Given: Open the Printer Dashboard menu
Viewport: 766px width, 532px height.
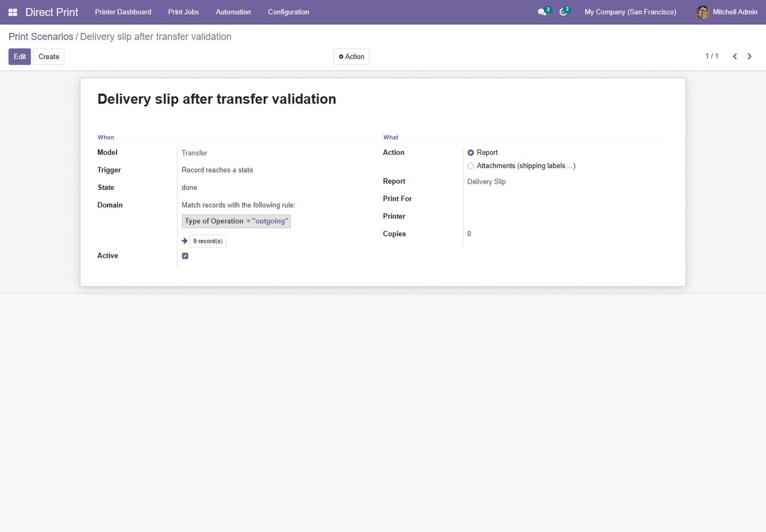Looking at the screenshot, I should pyautogui.click(x=123, y=12).
